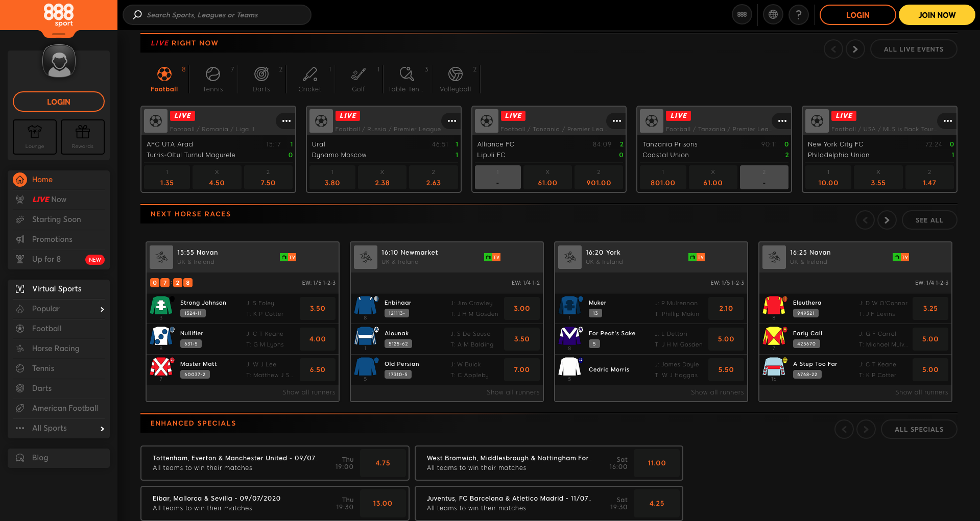Show all runners for 16:10 Newmarket
This screenshot has width=980, height=521.
[x=513, y=392]
